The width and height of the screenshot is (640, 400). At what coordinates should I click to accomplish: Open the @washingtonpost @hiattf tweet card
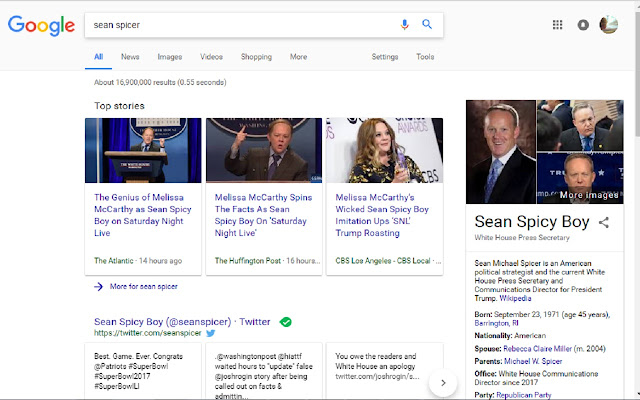pyautogui.click(x=264, y=371)
